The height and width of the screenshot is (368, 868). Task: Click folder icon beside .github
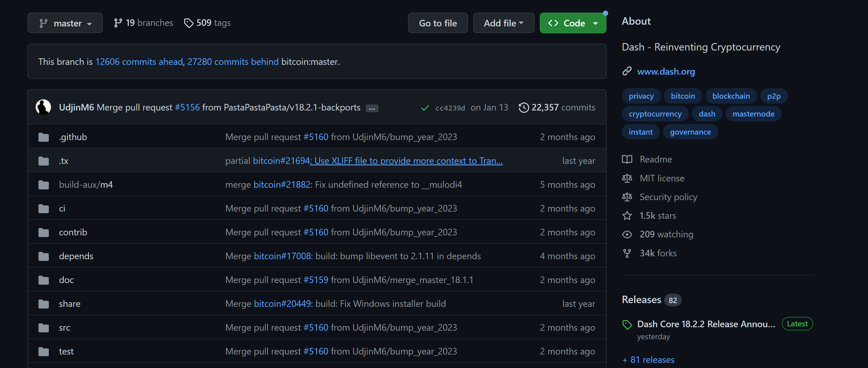43,137
